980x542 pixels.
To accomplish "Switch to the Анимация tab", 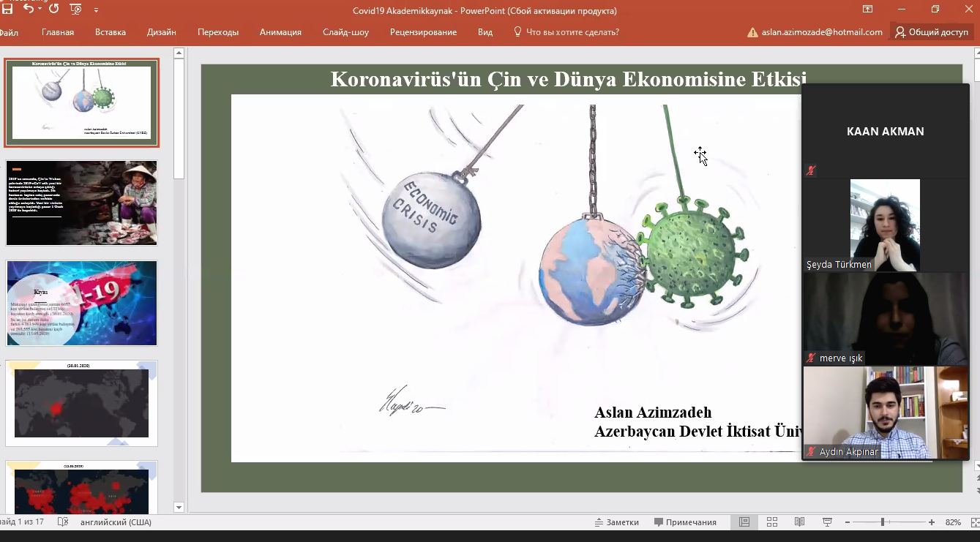I will pos(280,32).
